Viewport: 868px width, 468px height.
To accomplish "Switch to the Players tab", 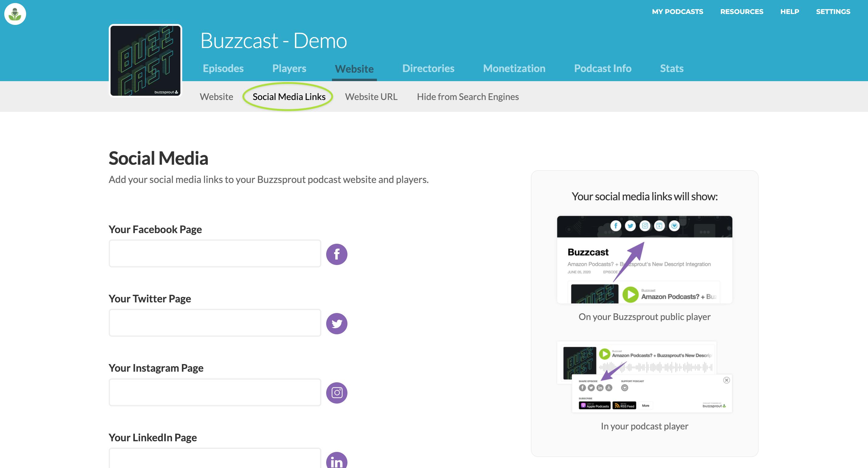I will pyautogui.click(x=289, y=68).
